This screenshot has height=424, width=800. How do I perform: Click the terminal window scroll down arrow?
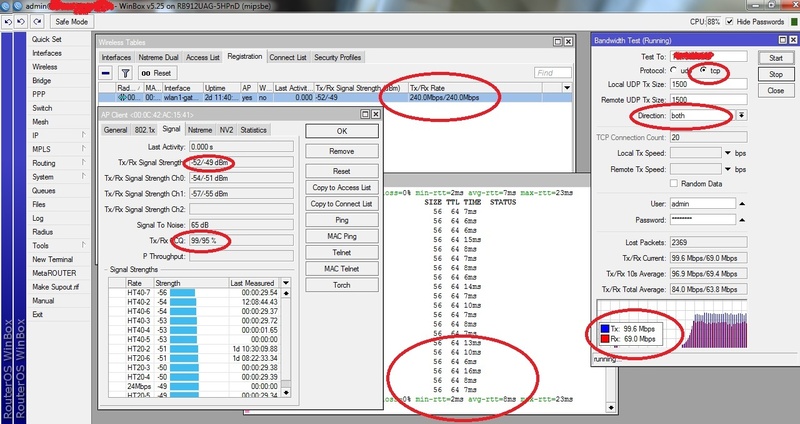tap(611, 408)
